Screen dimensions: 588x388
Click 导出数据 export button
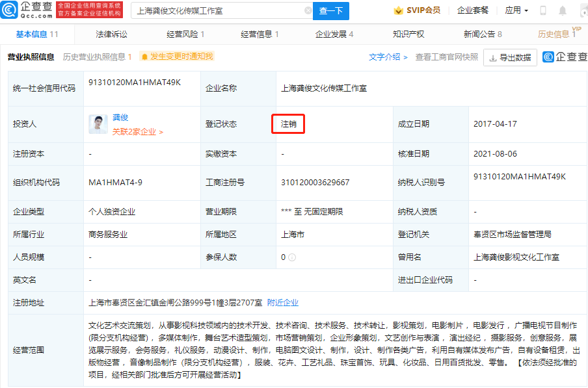[510, 57]
